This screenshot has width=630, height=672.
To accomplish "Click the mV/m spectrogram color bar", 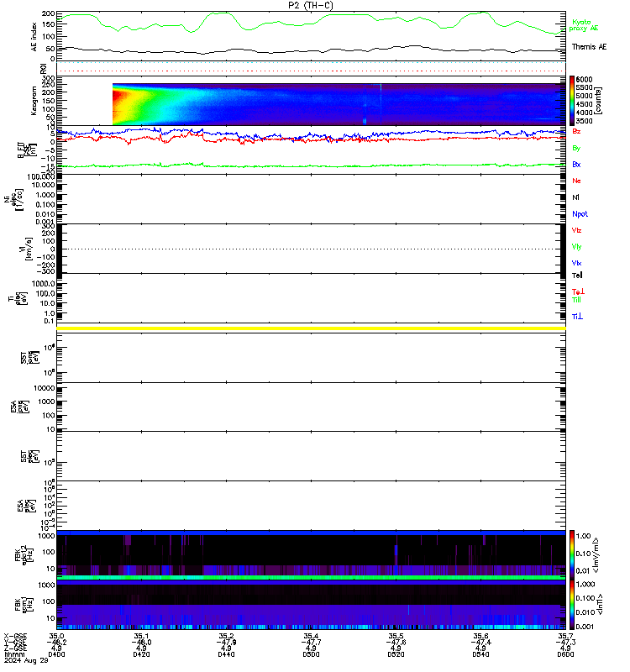I will pyautogui.click(x=572, y=554).
